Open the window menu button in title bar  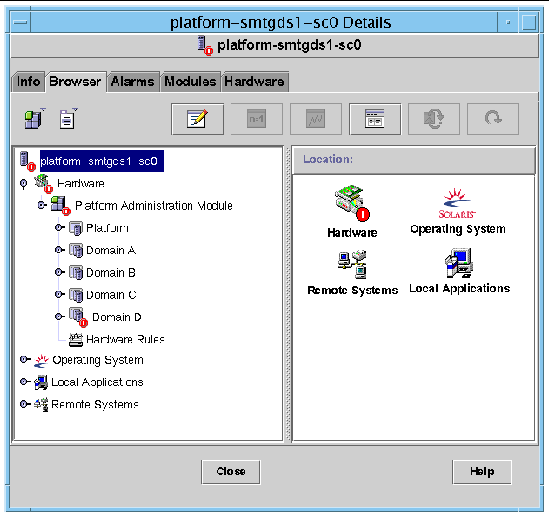click(x=21, y=22)
